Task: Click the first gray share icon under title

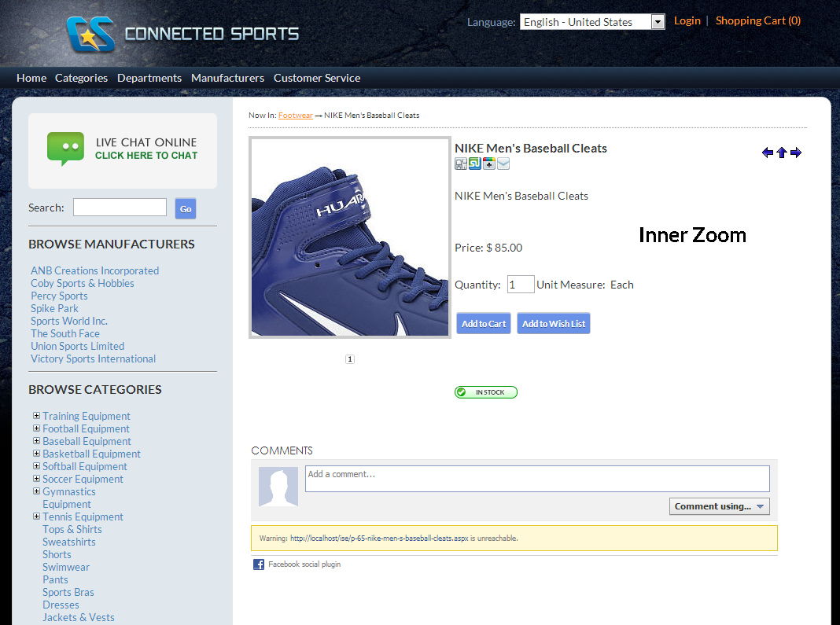Action: pyautogui.click(x=461, y=164)
